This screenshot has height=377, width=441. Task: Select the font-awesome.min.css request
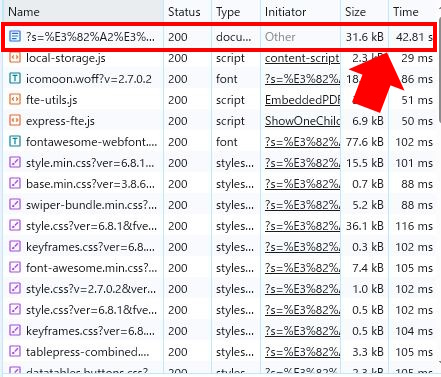(x=91, y=268)
